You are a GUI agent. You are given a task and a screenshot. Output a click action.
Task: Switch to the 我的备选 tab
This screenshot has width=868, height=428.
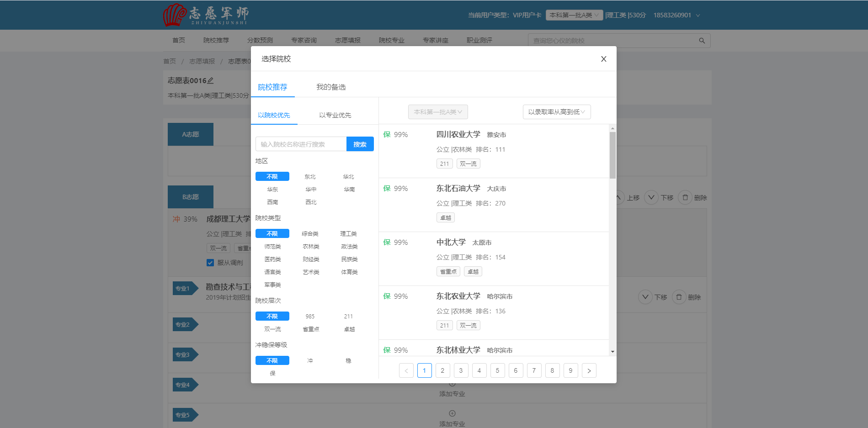[331, 87]
